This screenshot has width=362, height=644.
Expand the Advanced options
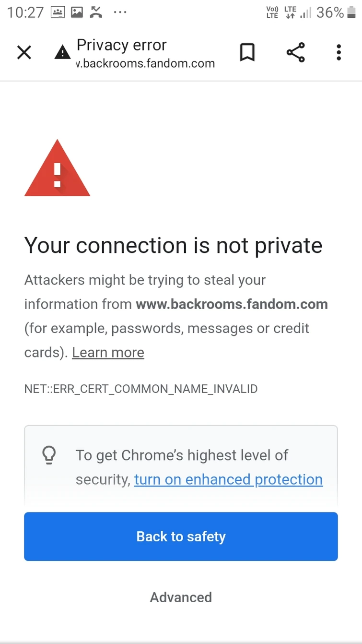[181, 597]
